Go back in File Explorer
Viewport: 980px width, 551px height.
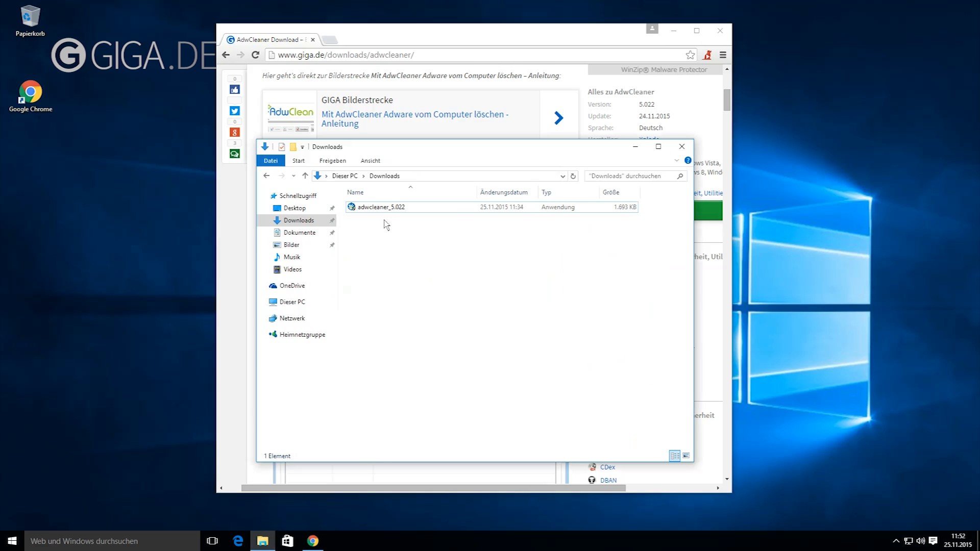(x=266, y=176)
